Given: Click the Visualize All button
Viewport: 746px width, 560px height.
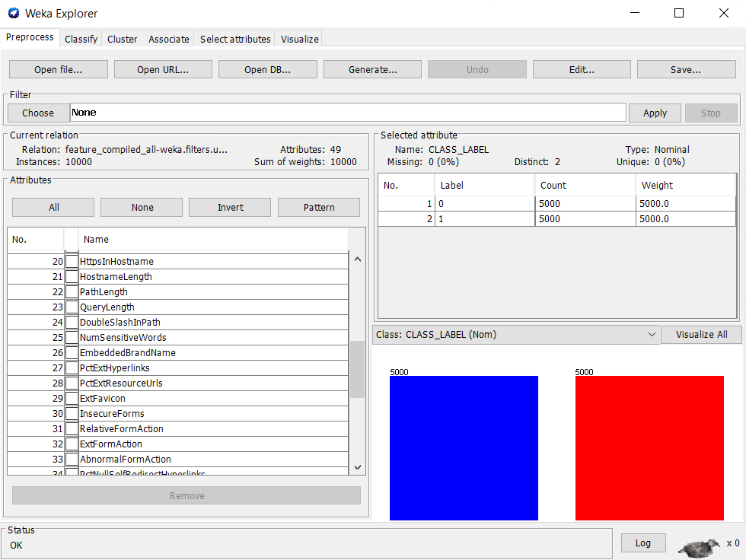Looking at the screenshot, I should tap(701, 334).
